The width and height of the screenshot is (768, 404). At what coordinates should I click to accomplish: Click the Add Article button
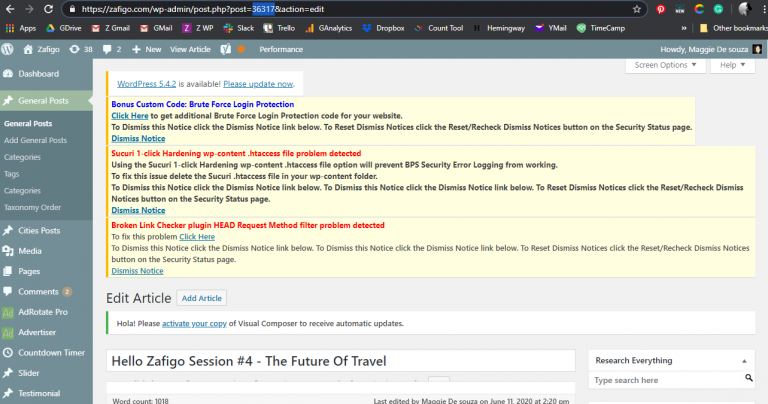(x=202, y=298)
